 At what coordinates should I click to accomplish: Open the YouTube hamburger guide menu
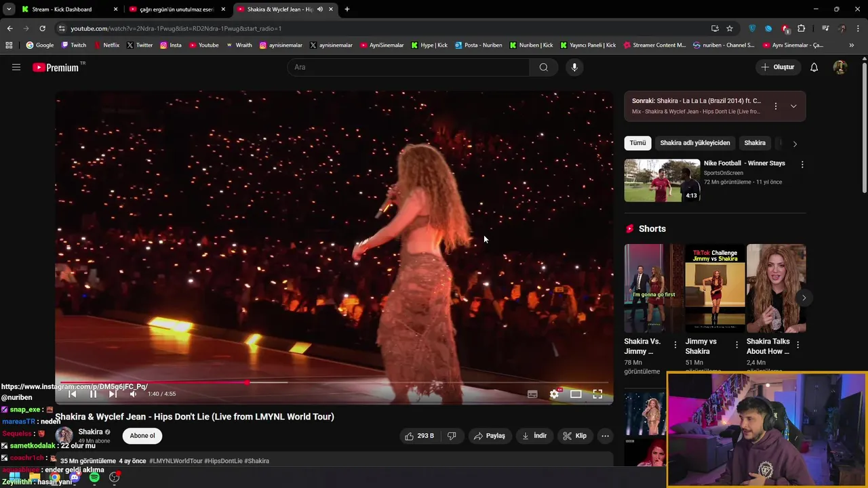[16, 67]
